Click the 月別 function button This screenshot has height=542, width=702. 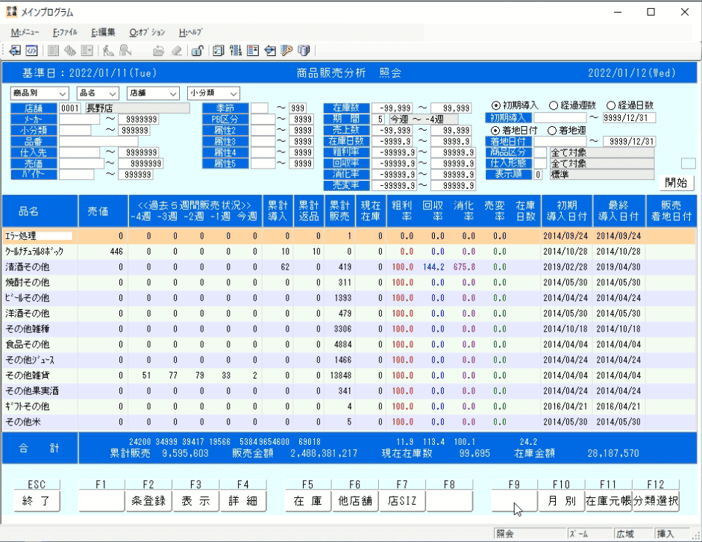click(x=561, y=501)
